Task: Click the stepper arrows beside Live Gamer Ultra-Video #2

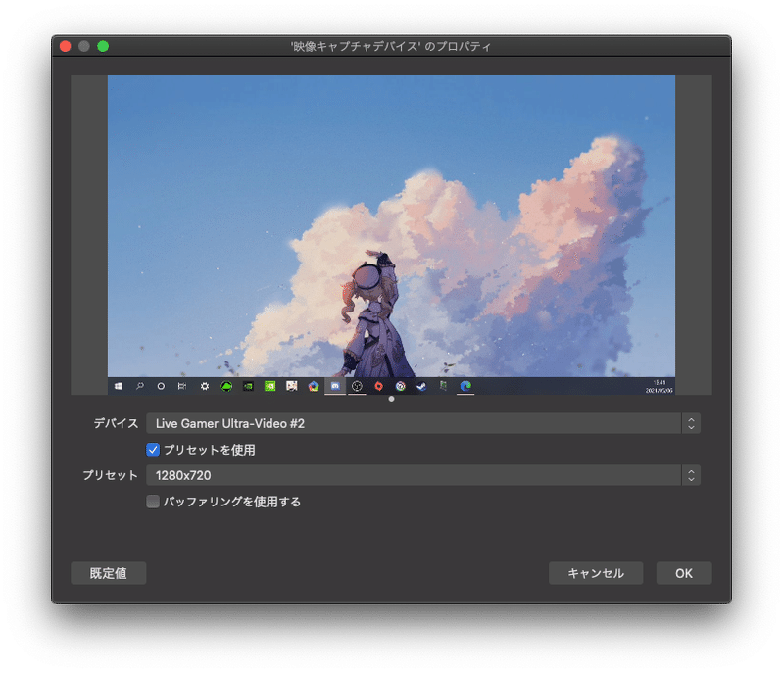Action: coord(691,423)
